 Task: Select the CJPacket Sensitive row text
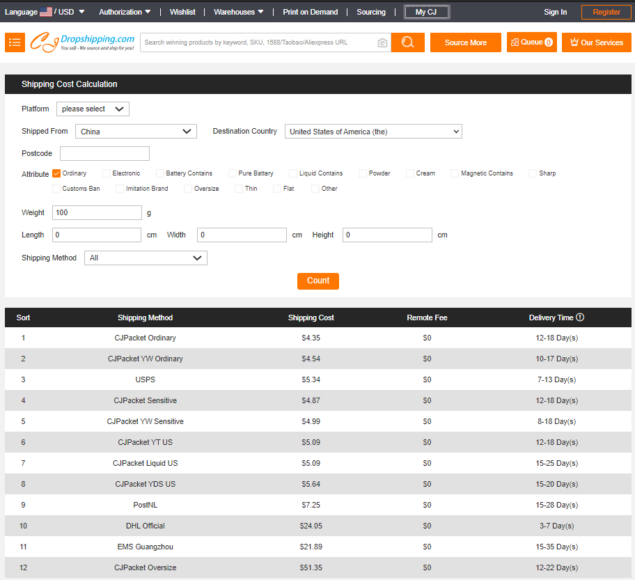pos(145,401)
